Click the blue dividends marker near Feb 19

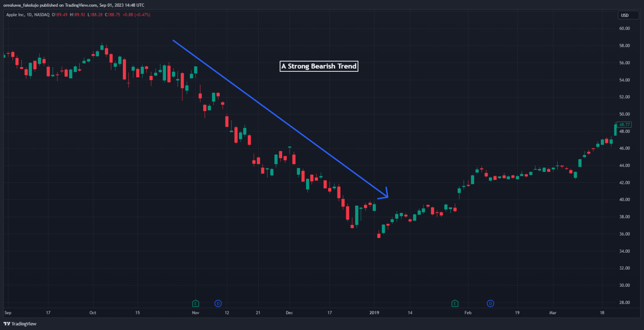click(x=490, y=303)
